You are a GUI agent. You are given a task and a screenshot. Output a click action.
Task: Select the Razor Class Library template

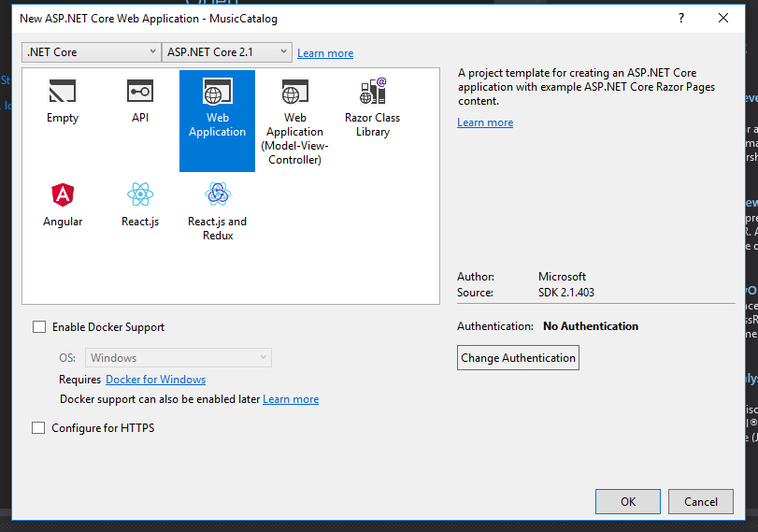point(372,93)
